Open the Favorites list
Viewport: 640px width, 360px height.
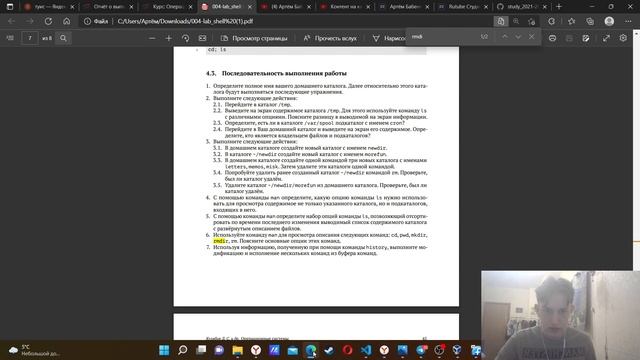[571, 21]
